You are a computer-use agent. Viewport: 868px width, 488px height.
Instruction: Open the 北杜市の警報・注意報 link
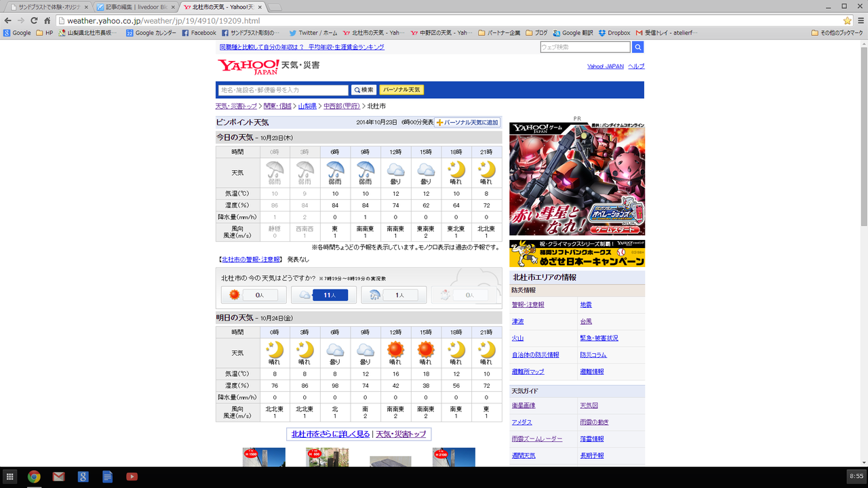pos(251,260)
